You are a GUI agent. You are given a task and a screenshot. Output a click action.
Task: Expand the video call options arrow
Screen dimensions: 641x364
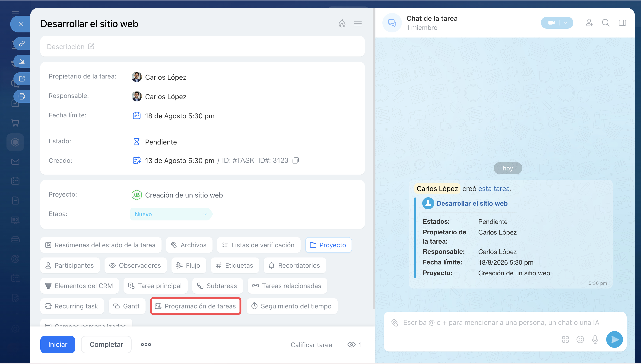pyautogui.click(x=566, y=23)
